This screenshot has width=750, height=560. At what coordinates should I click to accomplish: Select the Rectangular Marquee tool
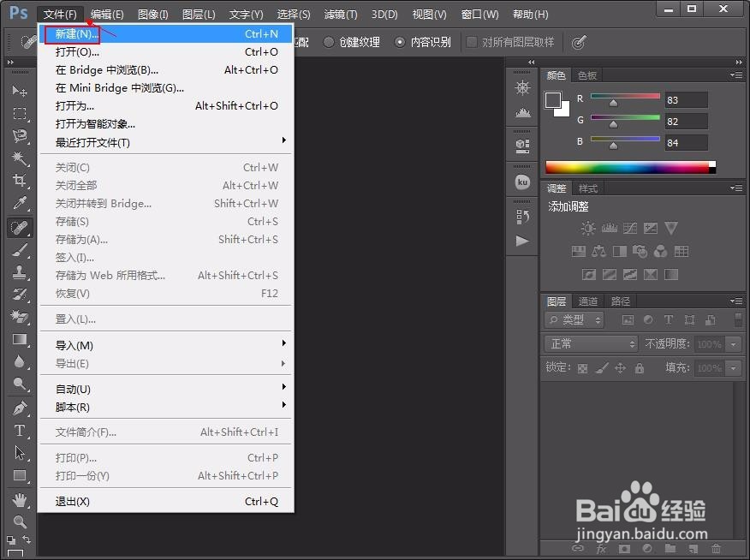tap(20, 113)
